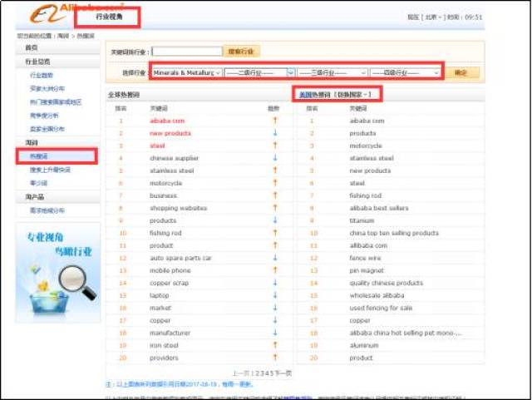Open the 竞争度分析 competition analysis sidebar item
This screenshot has width=532, height=400.
tap(44, 116)
